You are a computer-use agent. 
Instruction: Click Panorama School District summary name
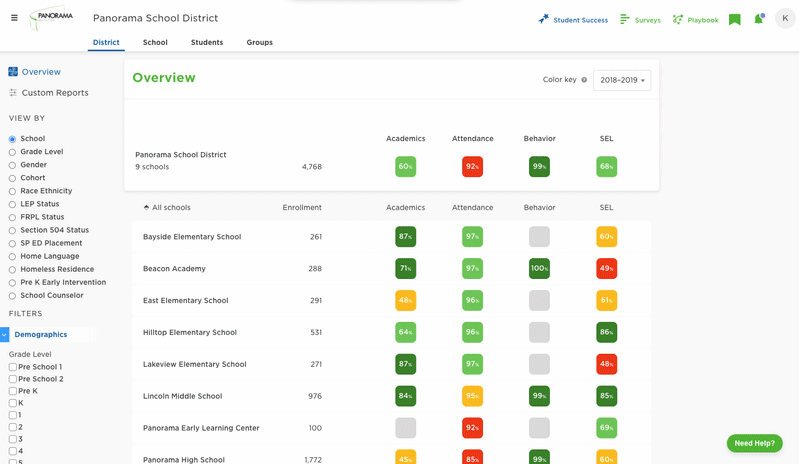tap(181, 155)
